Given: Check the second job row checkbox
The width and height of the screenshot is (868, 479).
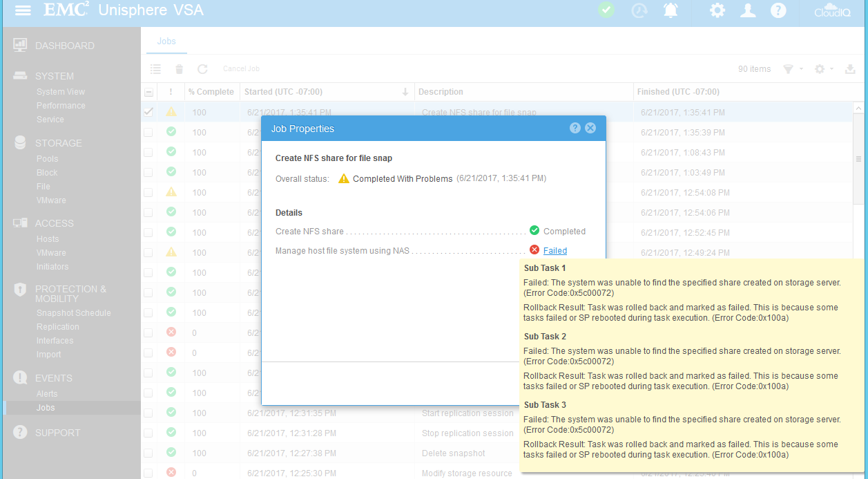Looking at the screenshot, I should coord(148,132).
